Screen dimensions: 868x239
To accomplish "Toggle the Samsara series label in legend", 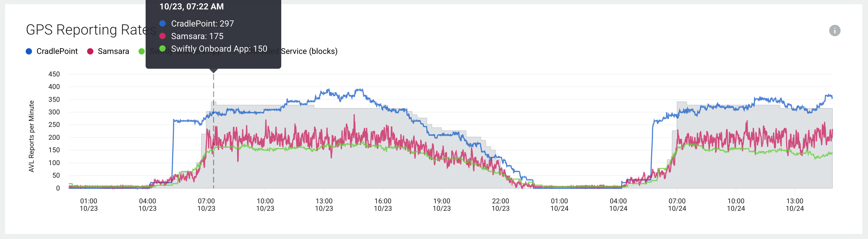I will tap(113, 51).
